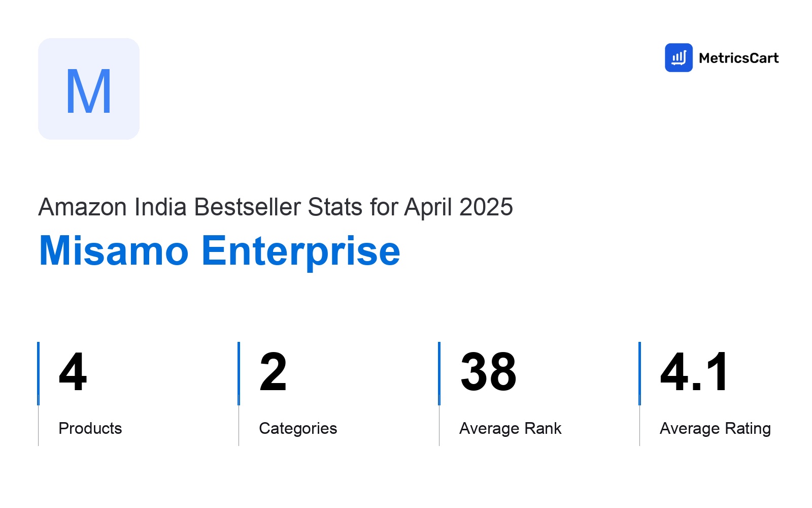Viewport: 812px width, 508px height.
Task: Click the categories count number 2
Action: point(273,372)
